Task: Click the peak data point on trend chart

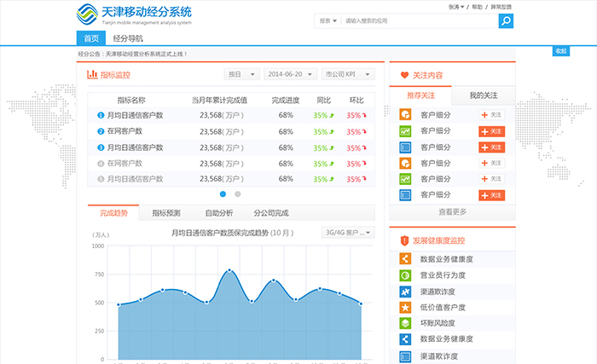Action: (x=229, y=270)
